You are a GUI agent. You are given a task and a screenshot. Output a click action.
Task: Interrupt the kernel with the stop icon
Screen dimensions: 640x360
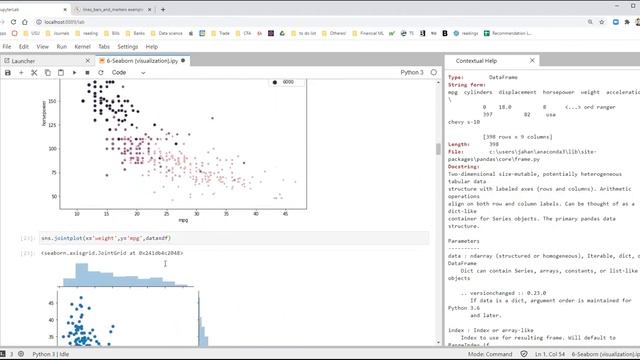point(87,73)
